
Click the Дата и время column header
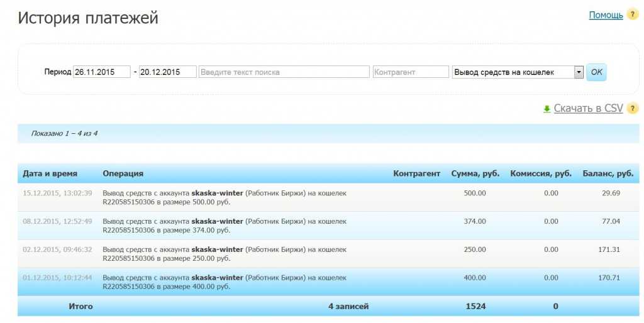(50, 173)
